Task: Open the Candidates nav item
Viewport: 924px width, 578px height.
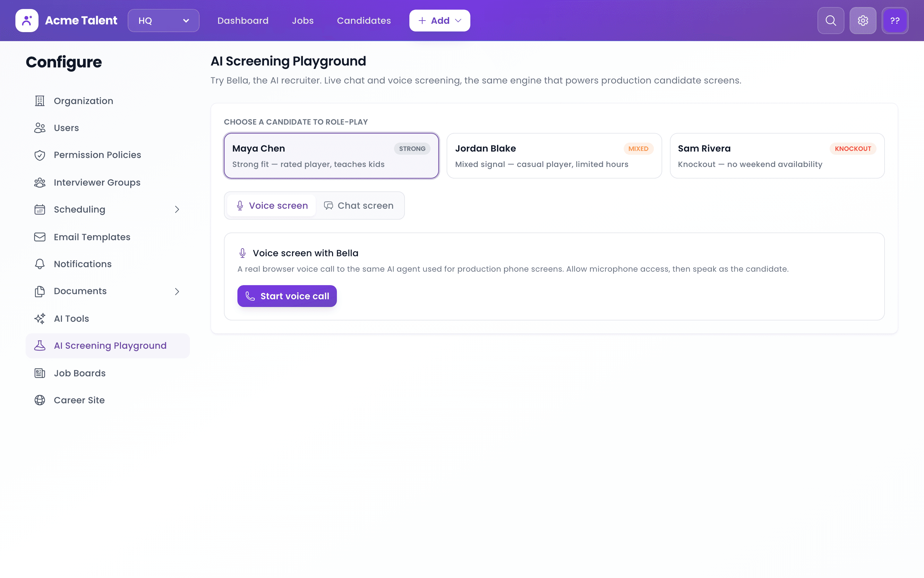Action: point(364,21)
